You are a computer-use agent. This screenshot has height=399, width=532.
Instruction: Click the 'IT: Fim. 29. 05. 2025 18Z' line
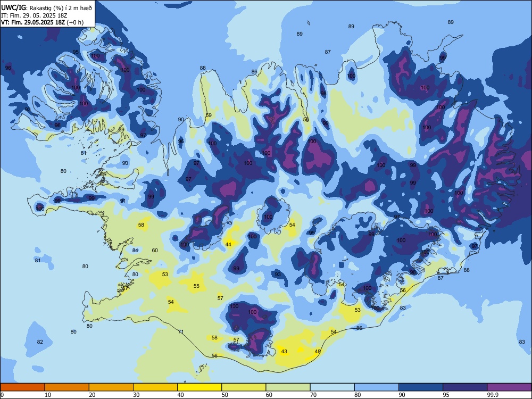click(35, 15)
